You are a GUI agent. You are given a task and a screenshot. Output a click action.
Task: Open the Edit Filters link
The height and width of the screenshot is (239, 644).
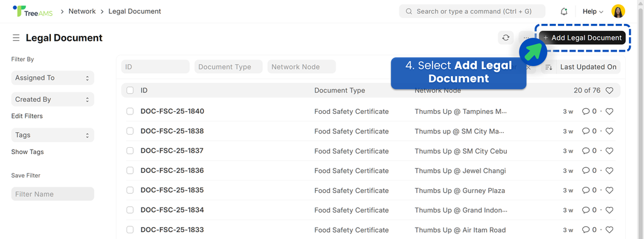(x=27, y=116)
